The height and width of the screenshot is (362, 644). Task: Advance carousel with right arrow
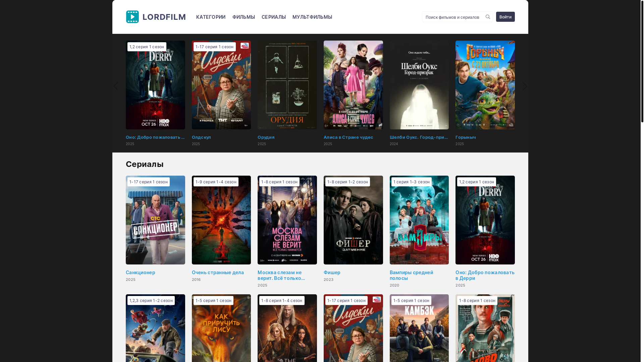pos(525,86)
